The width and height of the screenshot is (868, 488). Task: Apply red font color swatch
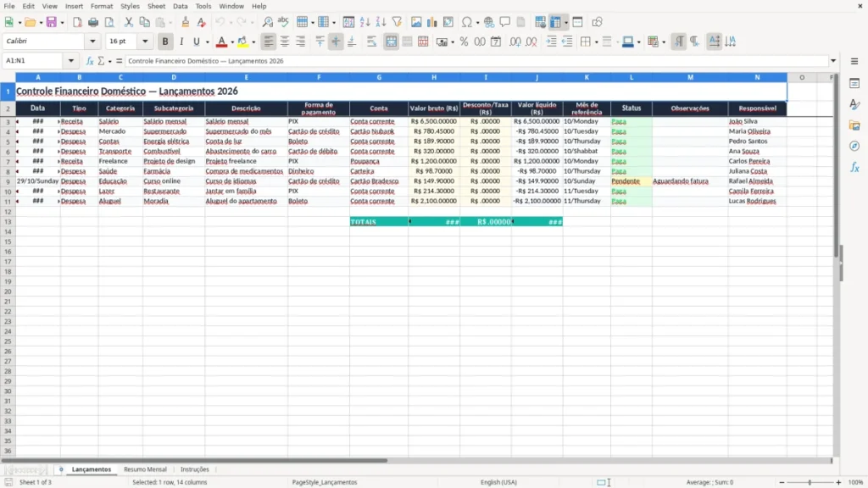221,42
